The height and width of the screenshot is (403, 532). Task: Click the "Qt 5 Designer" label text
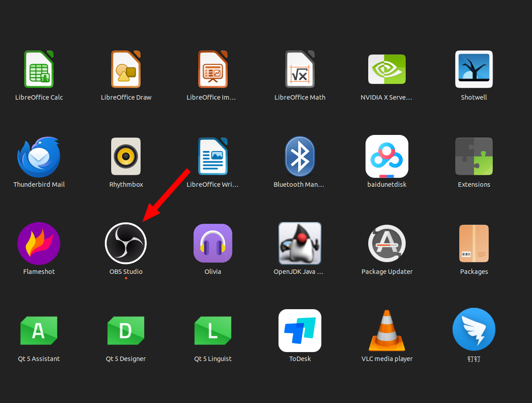point(126,359)
